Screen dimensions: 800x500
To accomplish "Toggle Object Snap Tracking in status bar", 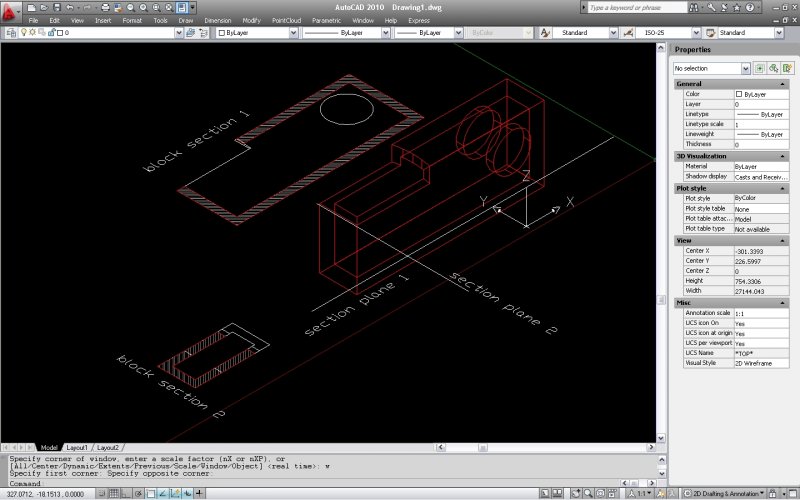I will click(x=163, y=493).
